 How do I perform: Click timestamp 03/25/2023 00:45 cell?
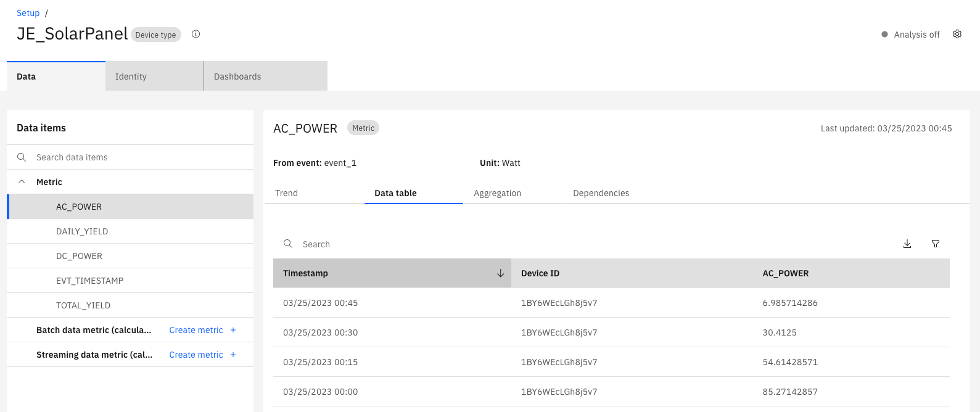320,303
